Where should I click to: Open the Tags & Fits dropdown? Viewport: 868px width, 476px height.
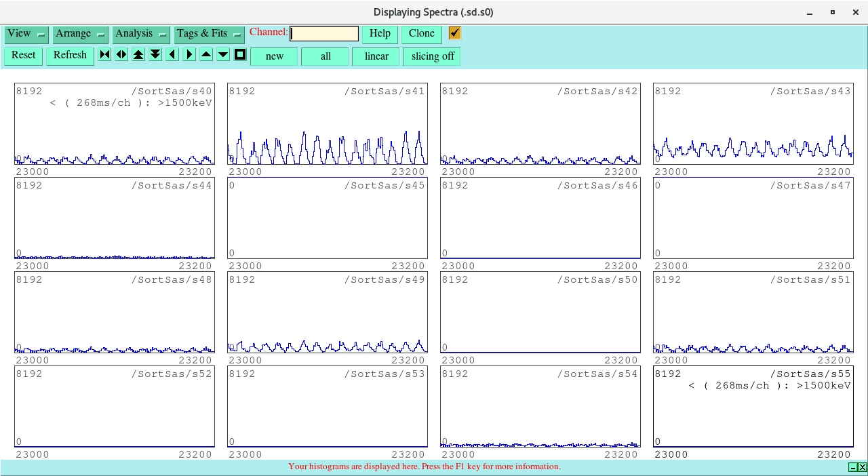tap(209, 34)
